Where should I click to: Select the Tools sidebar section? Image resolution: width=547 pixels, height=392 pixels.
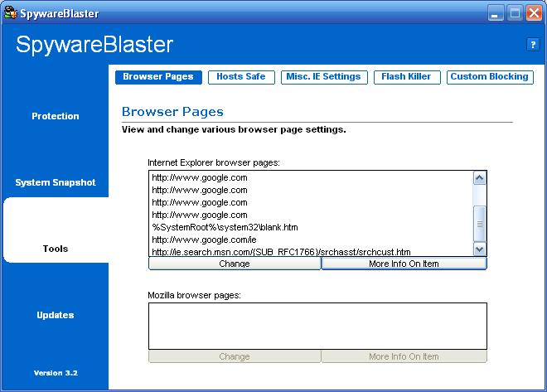pos(56,249)
